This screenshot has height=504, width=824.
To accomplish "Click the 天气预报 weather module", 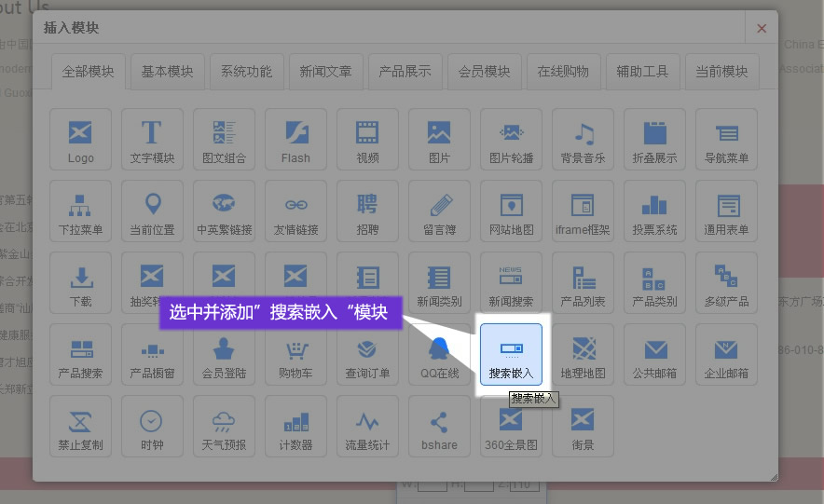I will point(224,426).
